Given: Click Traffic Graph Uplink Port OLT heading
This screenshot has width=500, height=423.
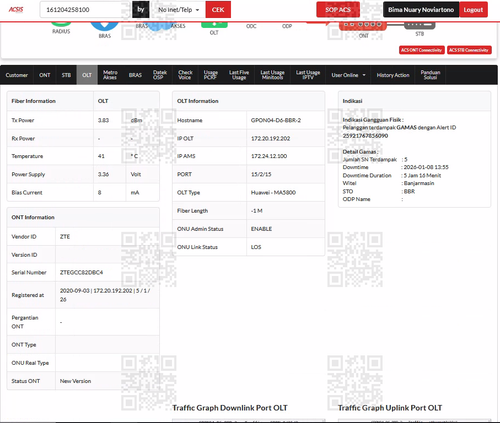Looking at the screenshot, I should point(390,408).
